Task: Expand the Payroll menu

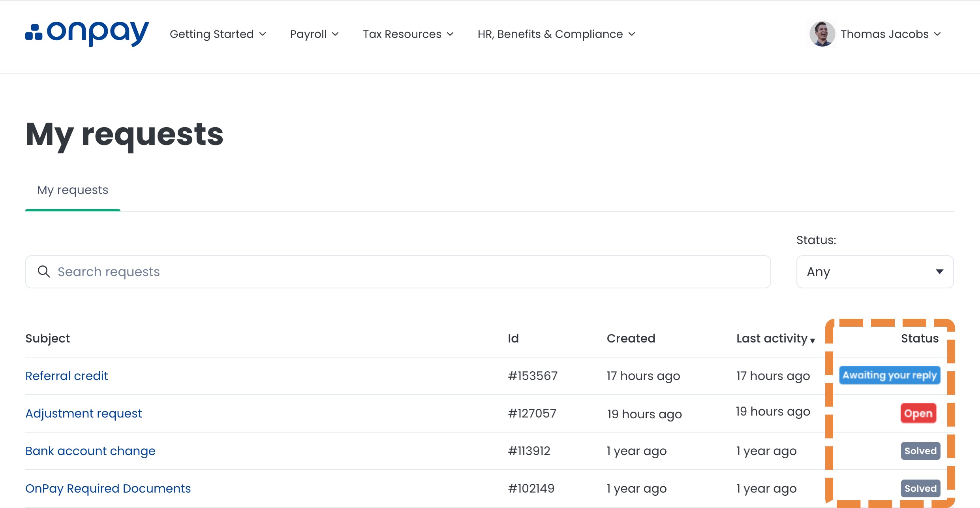Action: (x=314, y=34)
